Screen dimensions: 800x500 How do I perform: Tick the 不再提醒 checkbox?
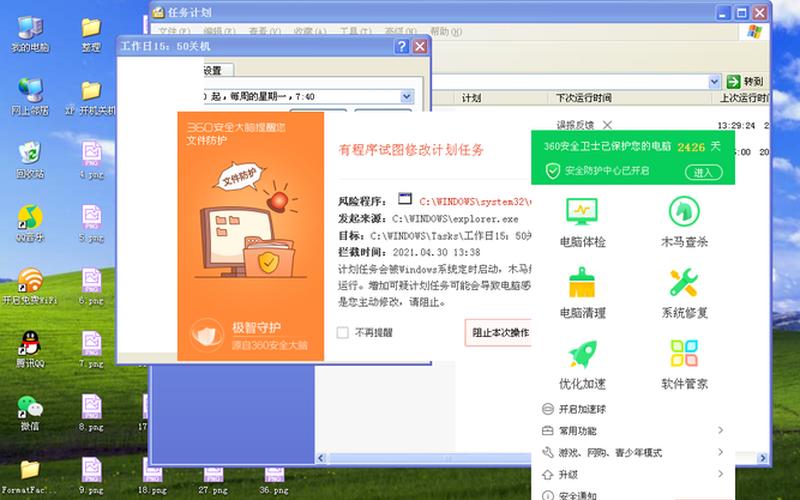(343, 333)
